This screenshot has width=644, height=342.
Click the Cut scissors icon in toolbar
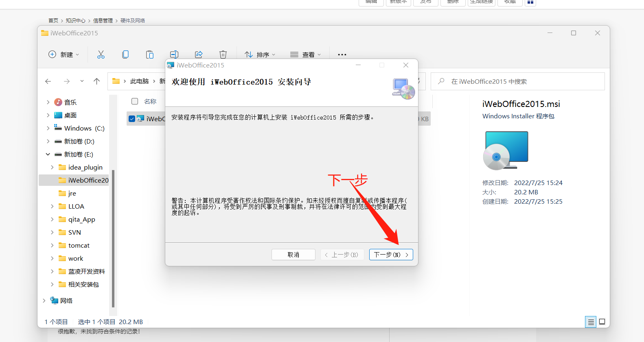[101, 54]
